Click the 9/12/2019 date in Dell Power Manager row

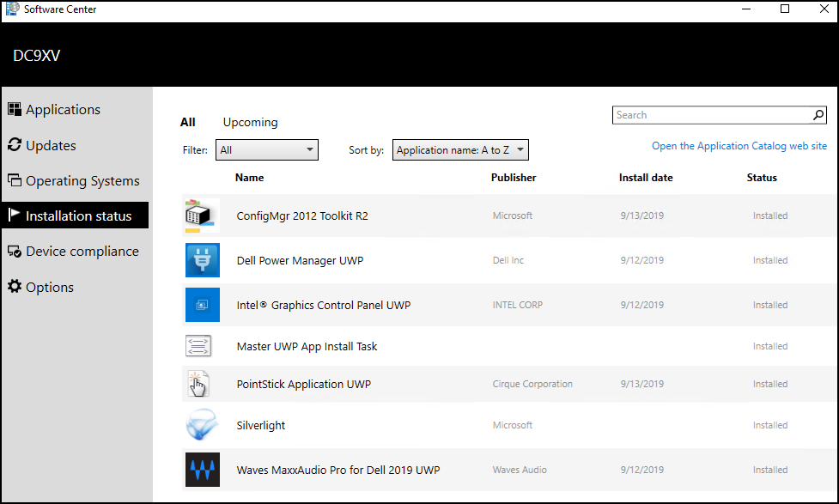coord(642,260)
